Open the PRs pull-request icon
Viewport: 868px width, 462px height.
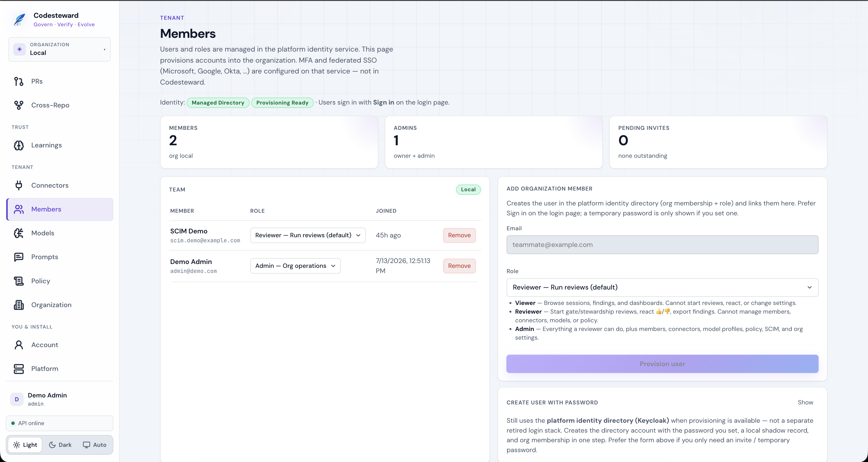click(x=19, y=81)
